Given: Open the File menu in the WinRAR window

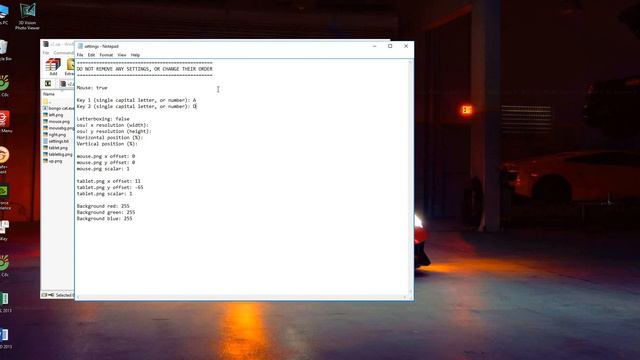Looking at the screenshot, I should [x=46, y=53].
